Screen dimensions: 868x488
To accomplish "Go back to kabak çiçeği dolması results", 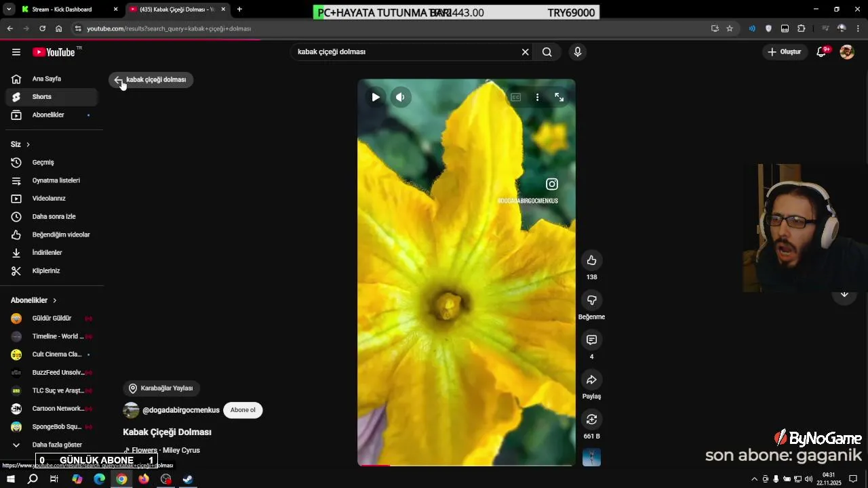I will point(151,80).
